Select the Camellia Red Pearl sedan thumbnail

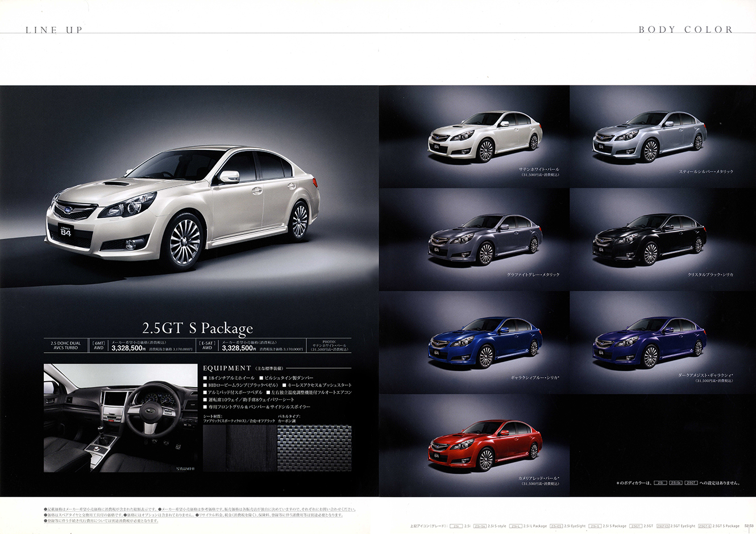click(484, 446)
